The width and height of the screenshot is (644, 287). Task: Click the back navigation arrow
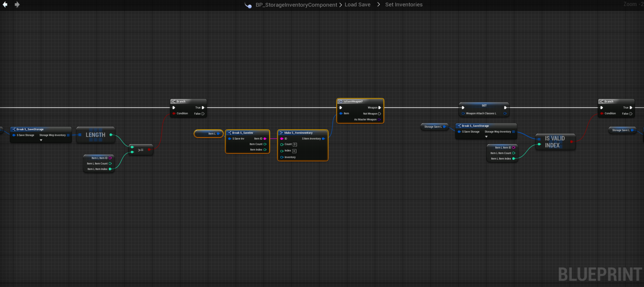(x=5, y=4)
